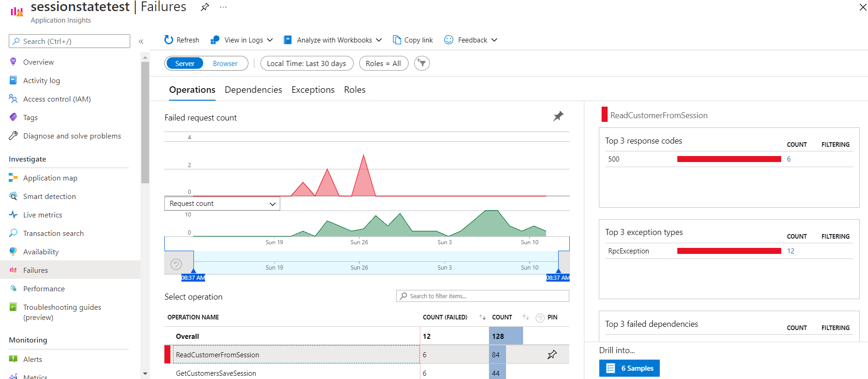Open Activity log from sidebar
The image size is (868, 379).
[x=42, y=80]
